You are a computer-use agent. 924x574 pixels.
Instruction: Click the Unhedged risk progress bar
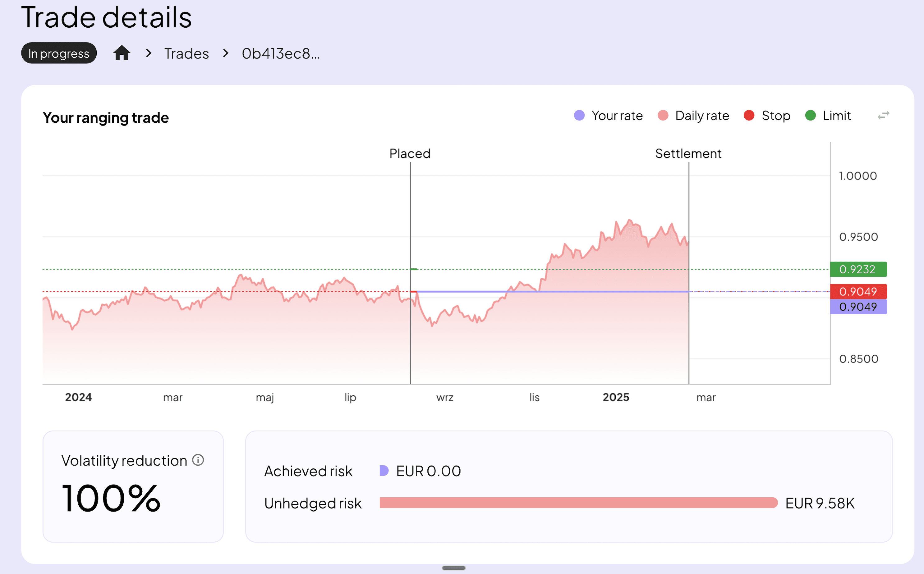[578, 503]
